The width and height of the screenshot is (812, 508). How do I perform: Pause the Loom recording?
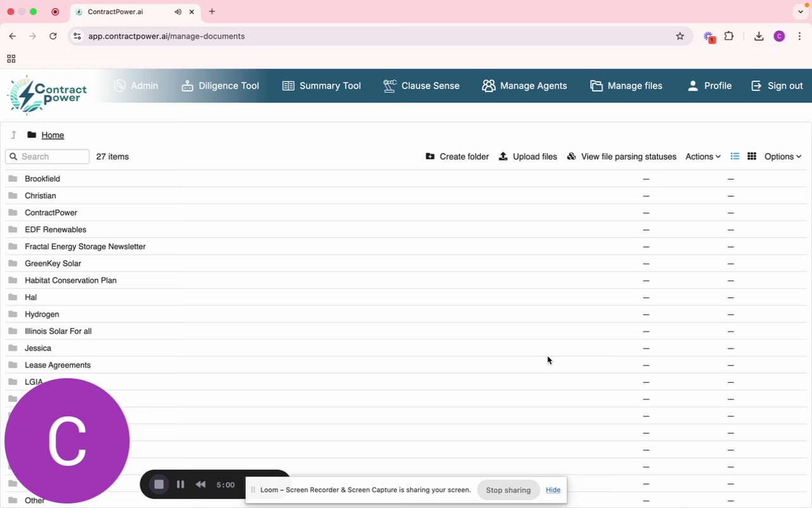pos(181,485)
